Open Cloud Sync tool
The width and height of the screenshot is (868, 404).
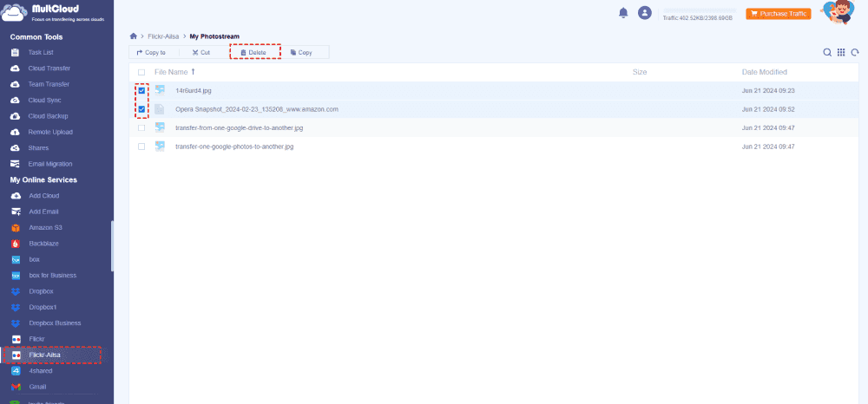[45, 101]
